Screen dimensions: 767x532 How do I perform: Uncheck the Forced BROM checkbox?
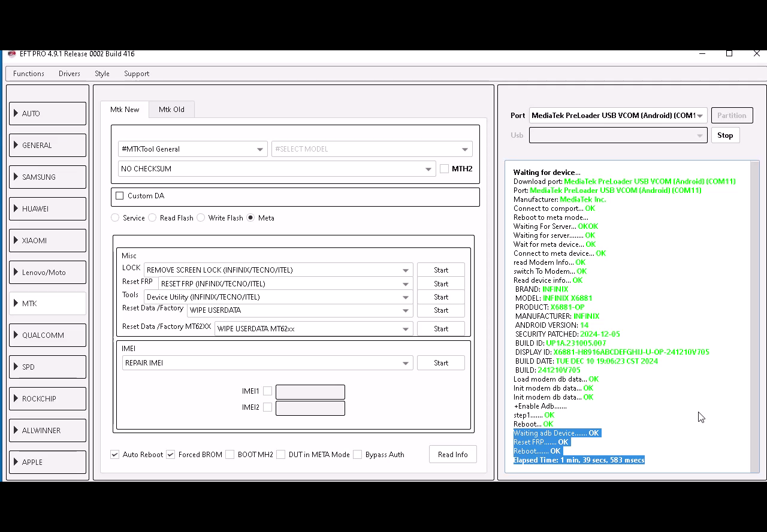point(171,455)
